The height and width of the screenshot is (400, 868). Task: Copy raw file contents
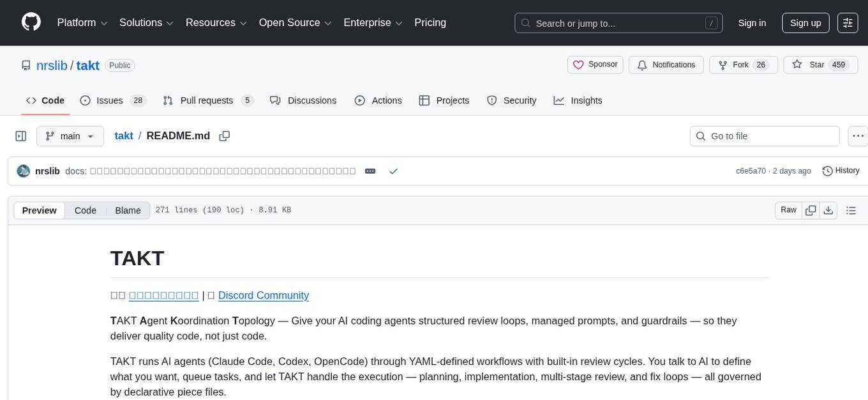[x=811, y=210]
